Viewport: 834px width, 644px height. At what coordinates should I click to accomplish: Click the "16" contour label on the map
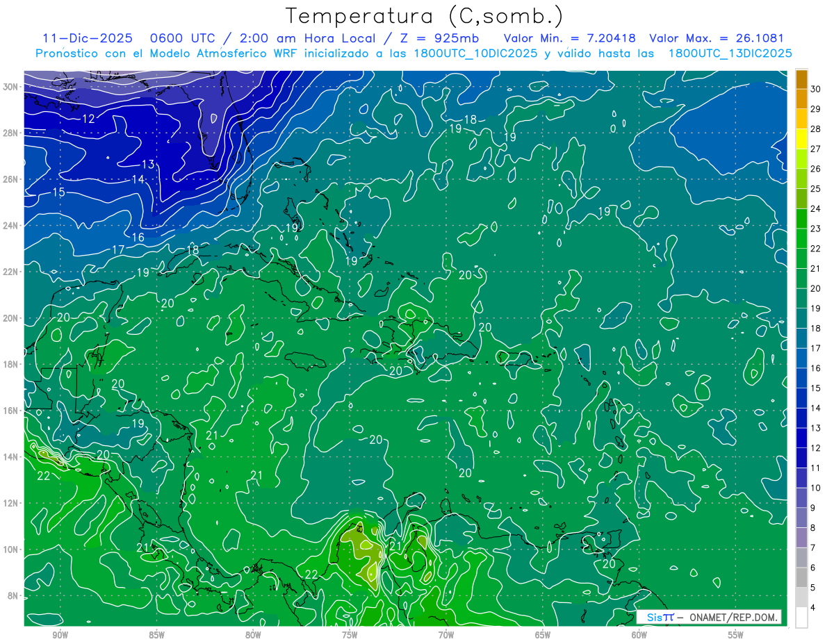[x=138, y=237]
